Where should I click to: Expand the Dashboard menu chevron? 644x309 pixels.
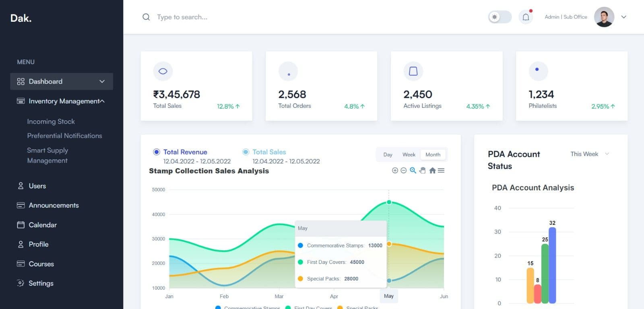(102, 81)
